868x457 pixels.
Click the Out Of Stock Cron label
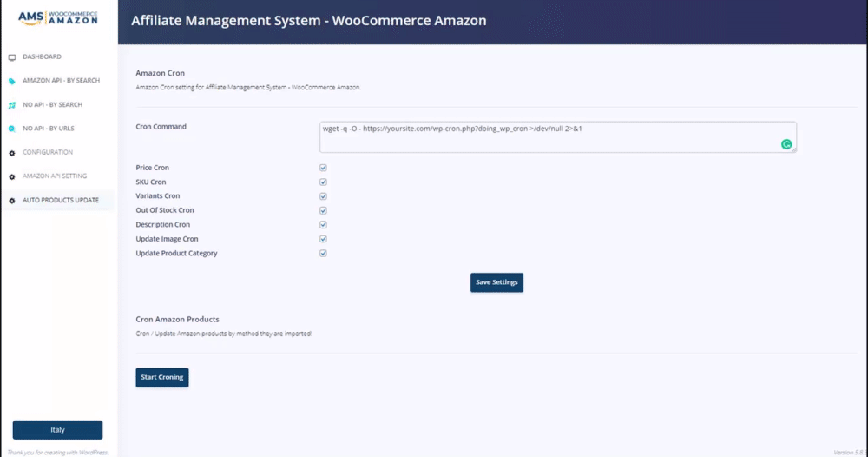(165, 210)
